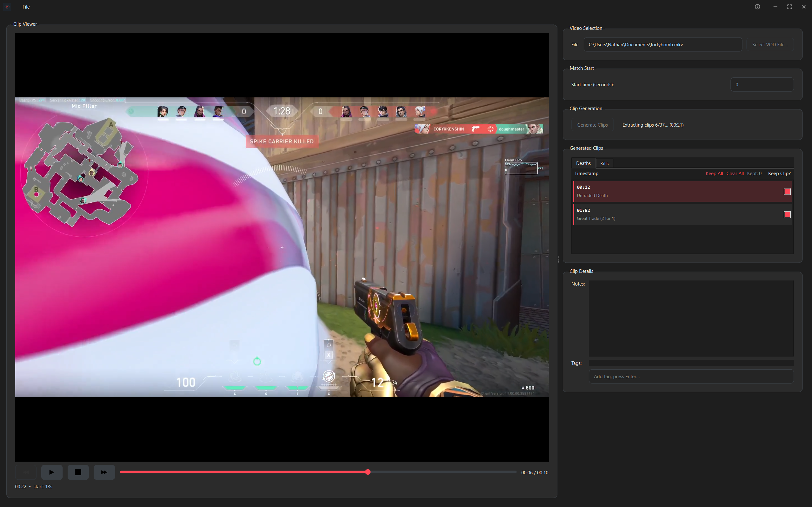This screenshot has width=812, height=507.
Task: Switch to the Kills tab
Action: click(x=604, y=163)
